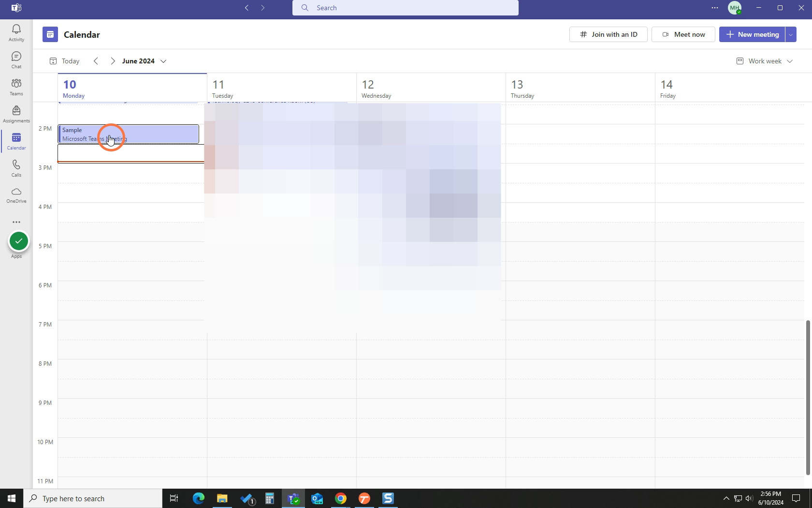This screenshot has height=508, width=812.
Task: Jump to Today in the calendar
Action: click(64, 61)
